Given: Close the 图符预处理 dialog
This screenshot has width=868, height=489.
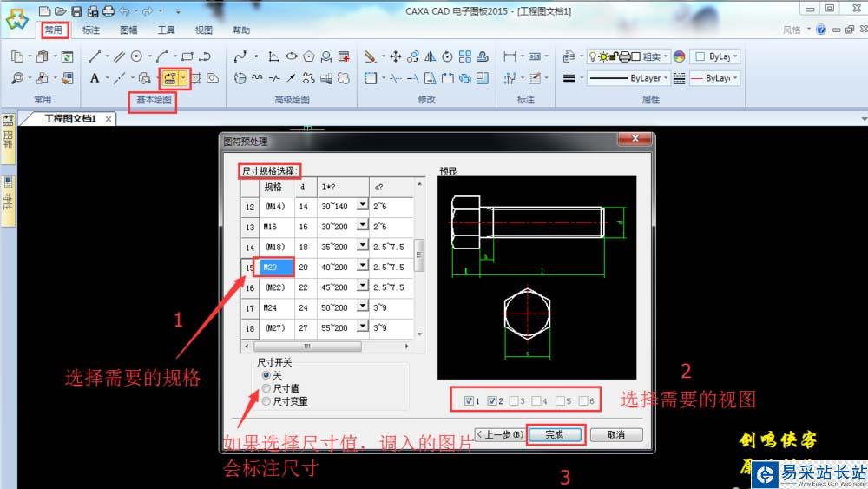Looking at the screenshot, I should tap(635, 139).
